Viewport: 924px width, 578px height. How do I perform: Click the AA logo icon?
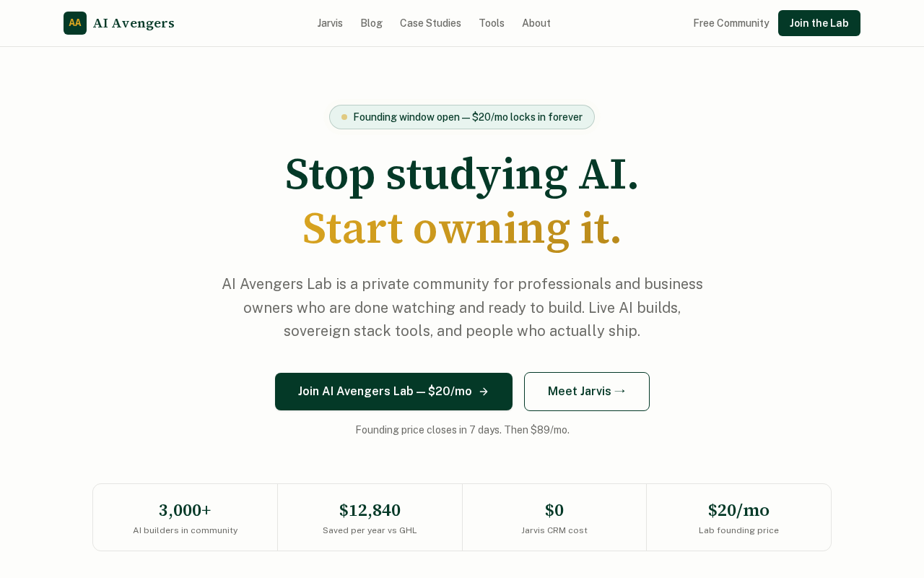pyautogui.click(x=75, y=23)
